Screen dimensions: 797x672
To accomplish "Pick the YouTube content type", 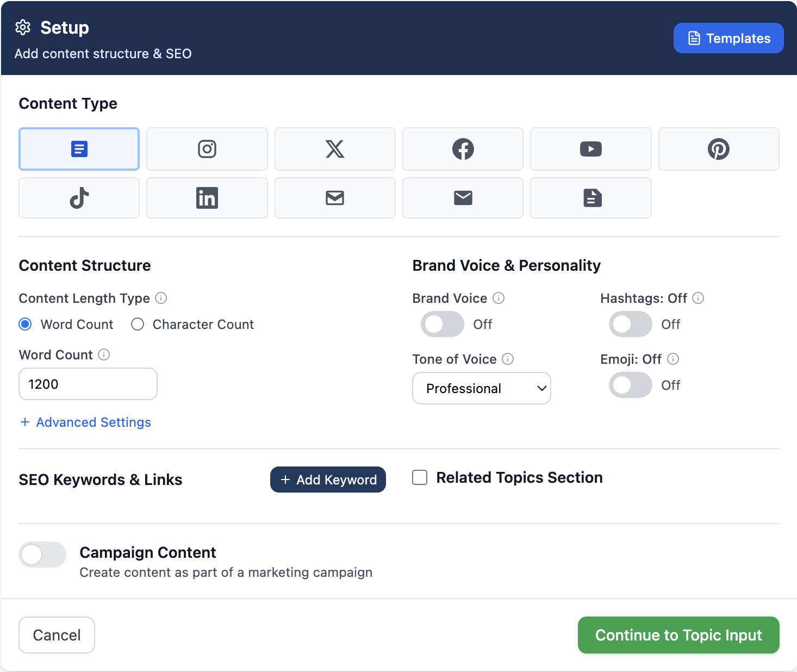I will pos(590,149).
